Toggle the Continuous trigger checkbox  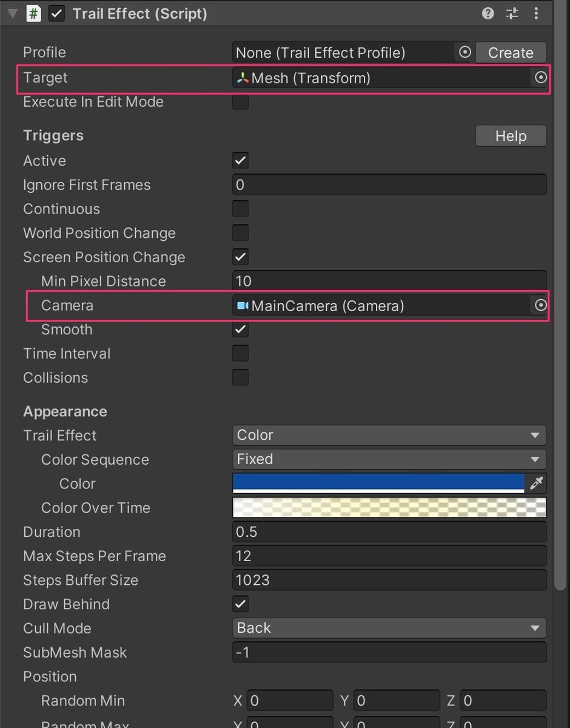241,209
